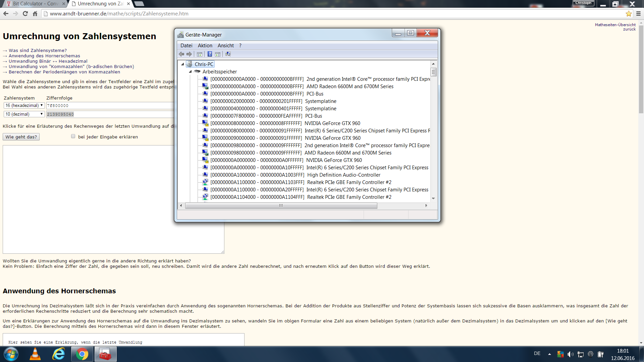Open the Ansicht menu
This screenshot has height=362, width=644.
tap(225, 46)
